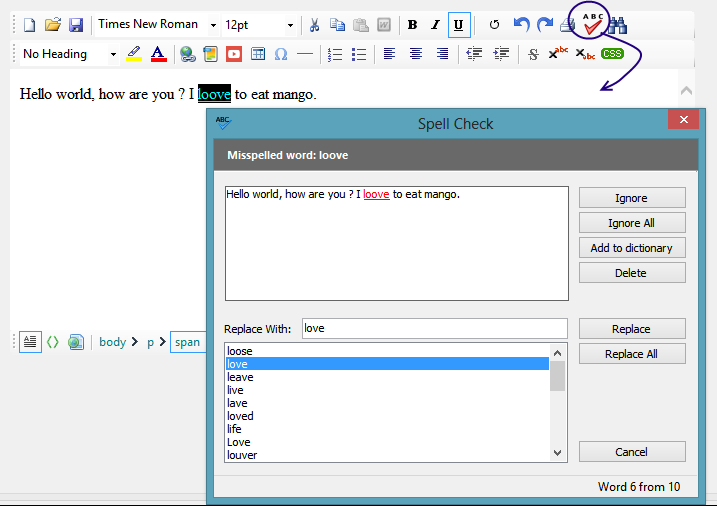Image resolution: width=717 pixels, height=506 pixels.
Task: Click the Replace All button
Action: pos(631,354)
